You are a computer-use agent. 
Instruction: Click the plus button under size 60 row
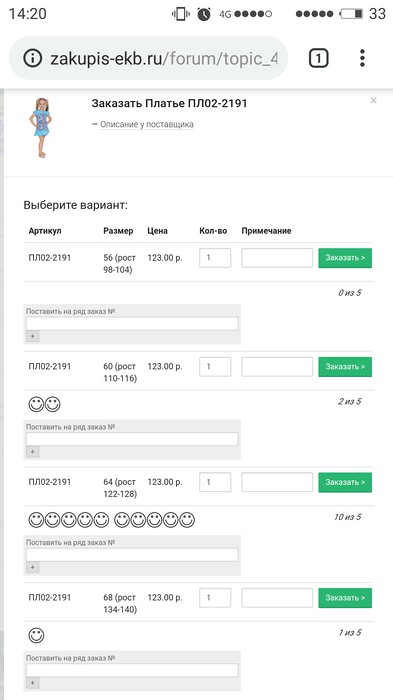pos(33,452)
